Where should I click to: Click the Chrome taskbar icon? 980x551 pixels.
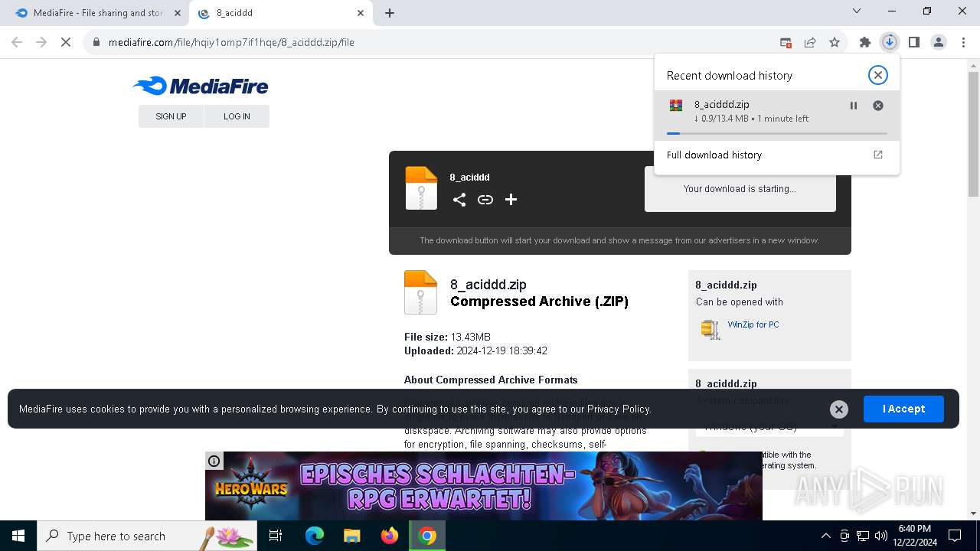tap(427, 536)
